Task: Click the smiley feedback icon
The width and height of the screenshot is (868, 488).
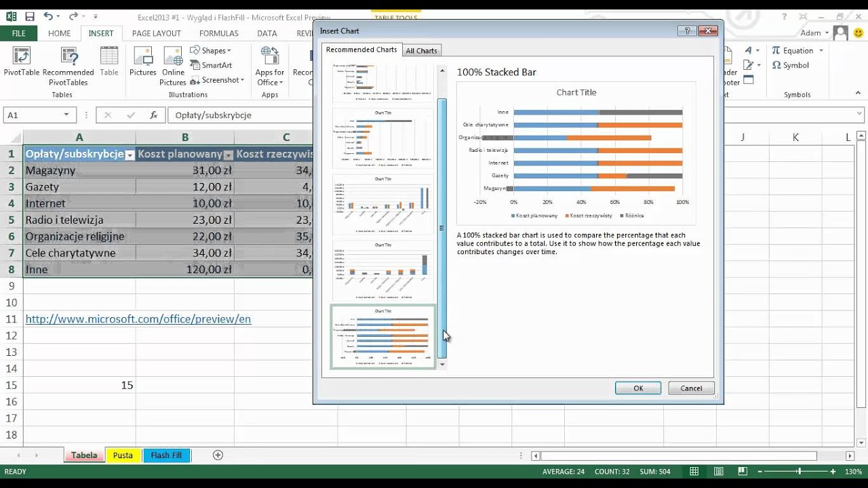Action: click(859, 33)
